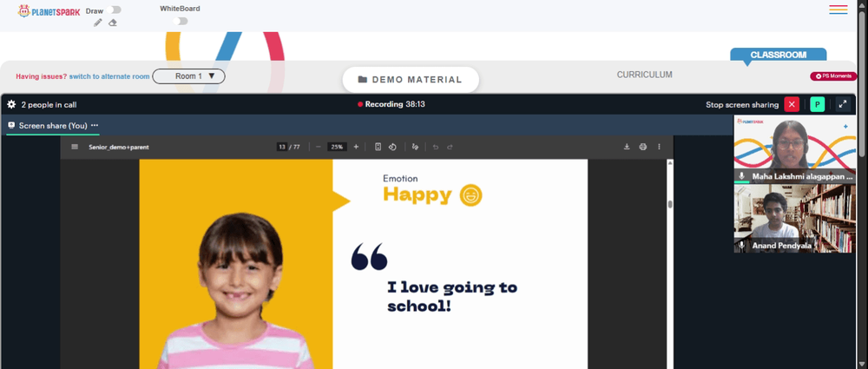Viewport: 868px width, 369px height.
Task: Print the PDF document
Action: coord(642,147)
